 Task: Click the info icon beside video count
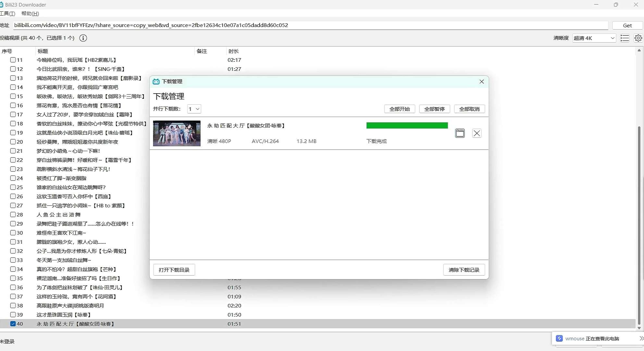pyautogui.click(x=83, y=38)
